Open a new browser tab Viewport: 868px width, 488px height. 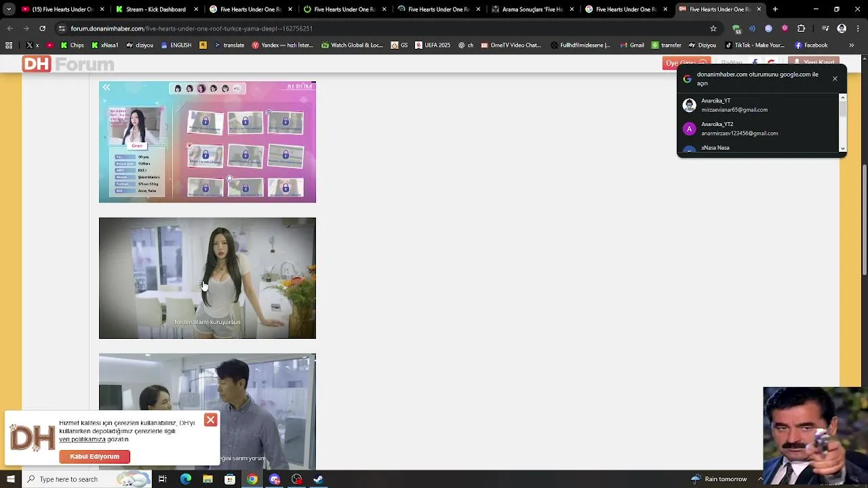(x=775, y=9)
